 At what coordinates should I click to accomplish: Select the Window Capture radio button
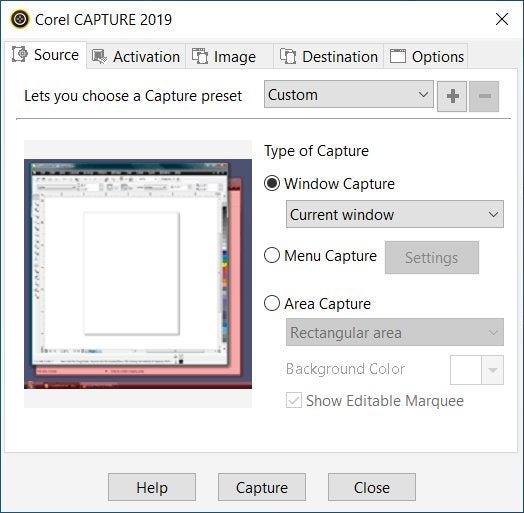click(272, 183)
